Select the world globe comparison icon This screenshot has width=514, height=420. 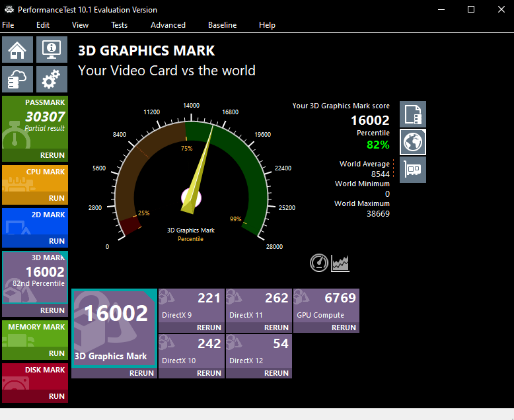tap(413, 142)
